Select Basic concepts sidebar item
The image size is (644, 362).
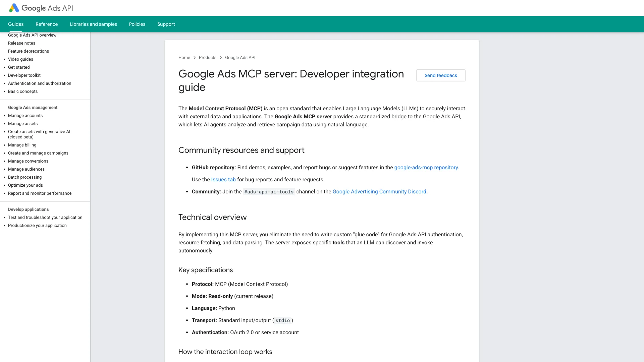tap(23, 92)
